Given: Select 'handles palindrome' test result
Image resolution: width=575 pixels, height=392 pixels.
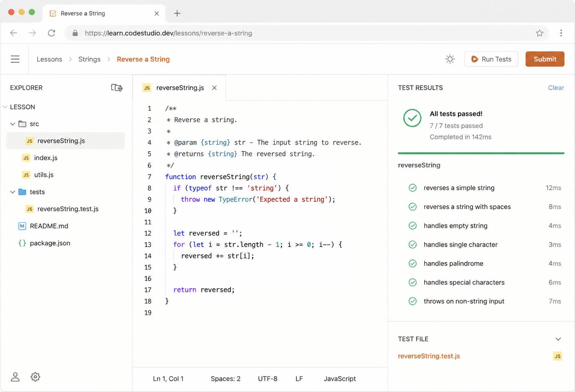Looking at the screenshot, I should (485, 263).
